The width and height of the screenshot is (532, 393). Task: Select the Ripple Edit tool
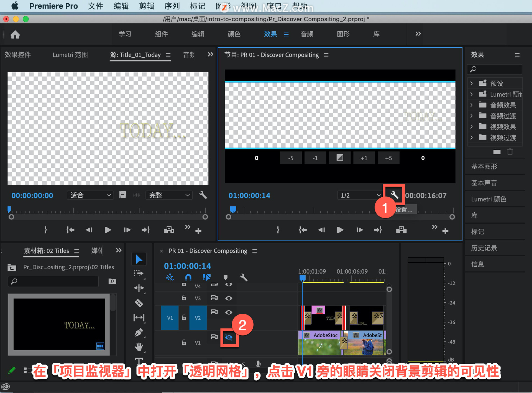click(x=139, y=288)
